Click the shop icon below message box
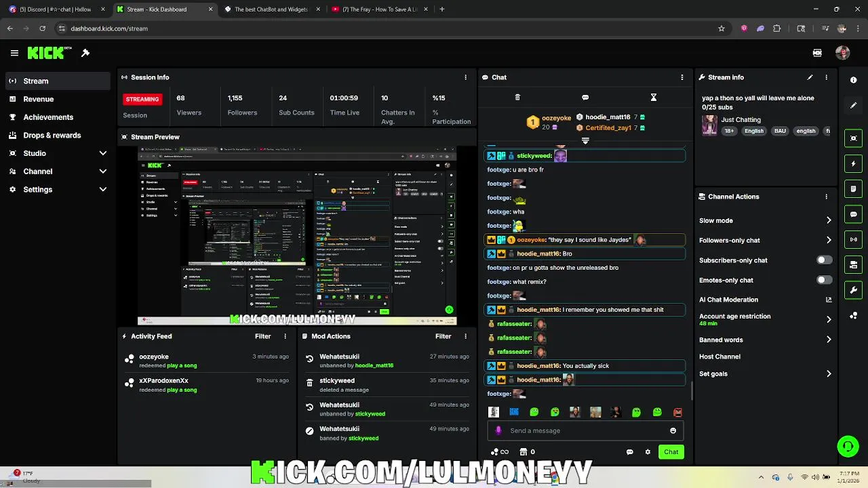This screenshot has width=868, height=488. pos(524,452)
